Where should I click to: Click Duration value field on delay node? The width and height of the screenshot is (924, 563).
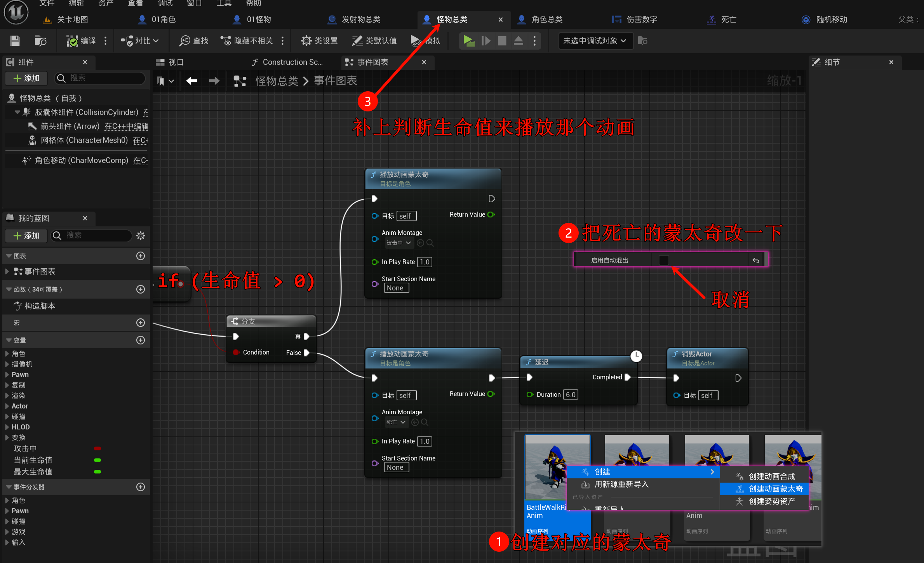(x=570, y=394)
